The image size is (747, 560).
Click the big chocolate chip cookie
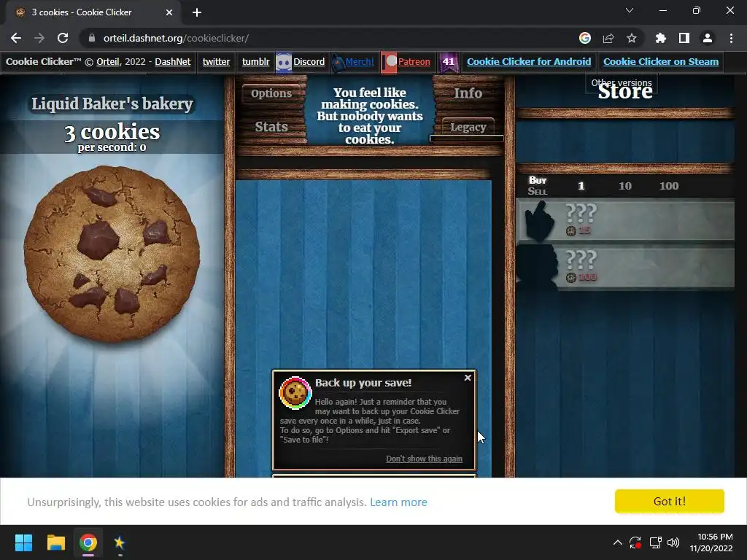pos(112,253)
